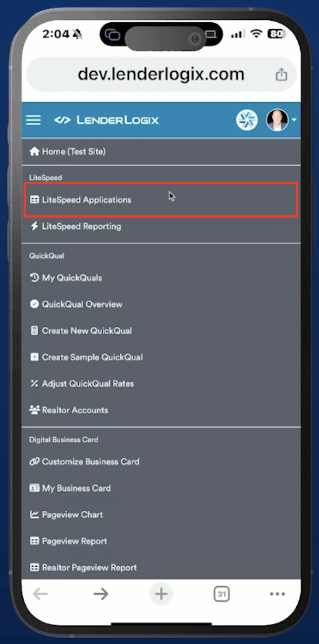Click the link icon beside Customize Business Card
Screen dimensions: 319x644
coord(35,462)
